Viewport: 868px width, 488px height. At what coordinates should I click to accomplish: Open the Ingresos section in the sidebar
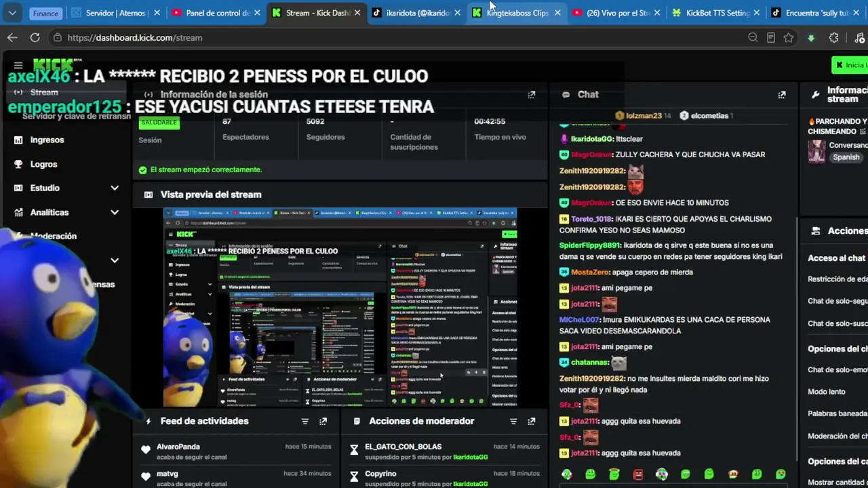(x=47, y=140)
